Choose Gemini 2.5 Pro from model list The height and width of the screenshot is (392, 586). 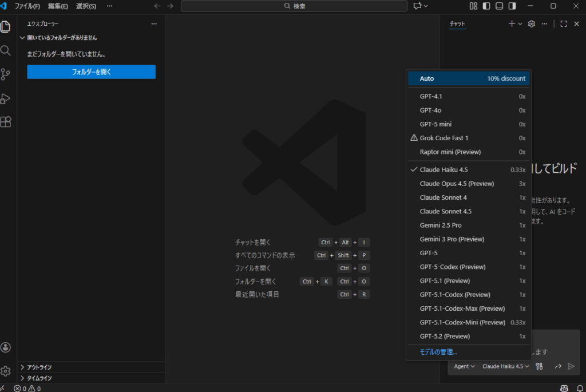coord(441,225)
